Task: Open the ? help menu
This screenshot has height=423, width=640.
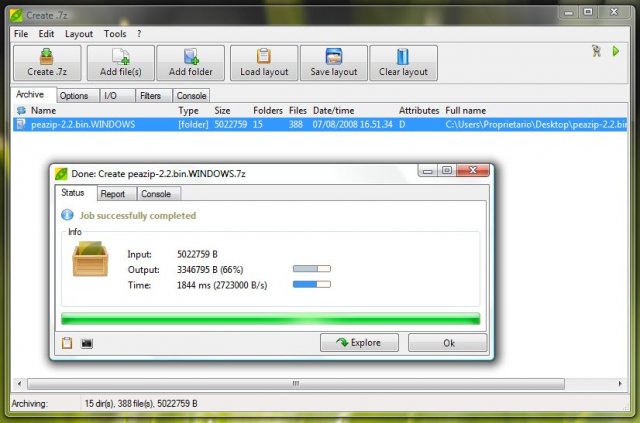Action: click(x=139, y=34)
